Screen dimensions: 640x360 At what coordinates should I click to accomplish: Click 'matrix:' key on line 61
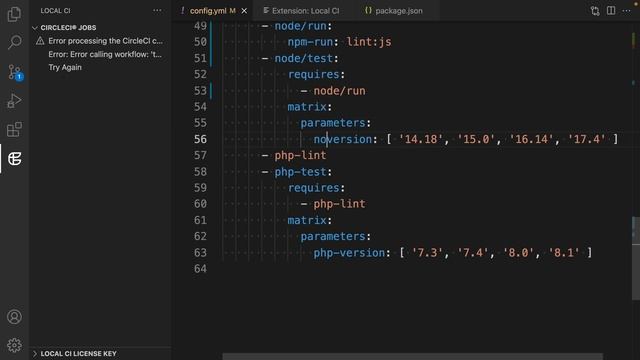(309, 220)
